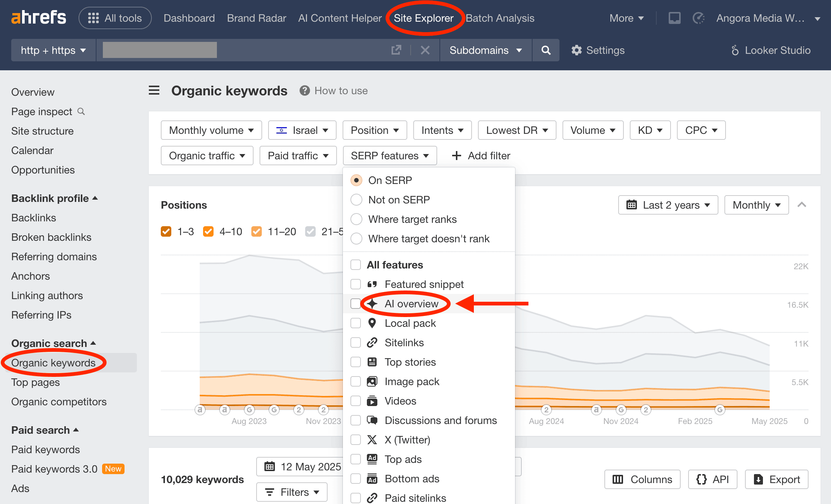Image resolution: width=831 pixels, height=504 pixels.
Task: Open Organic keywords in sidebar
Action: point(53,363)
